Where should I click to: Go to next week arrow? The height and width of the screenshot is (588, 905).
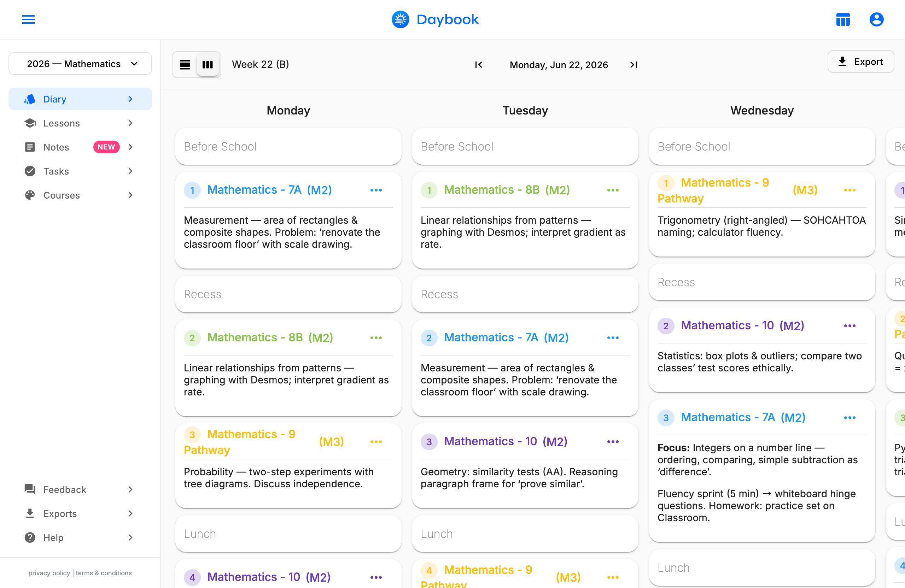pyautogui.click(x=633, y=65)
